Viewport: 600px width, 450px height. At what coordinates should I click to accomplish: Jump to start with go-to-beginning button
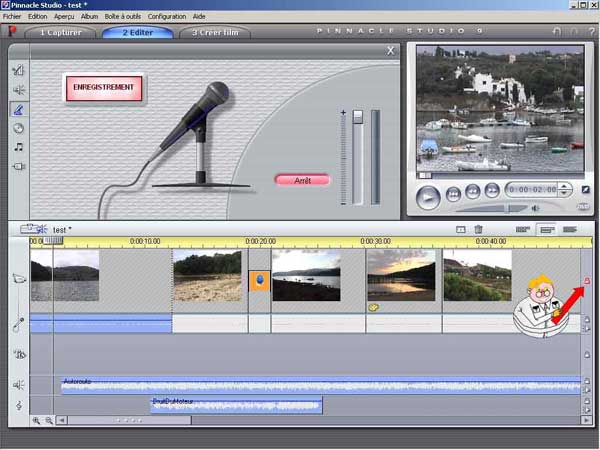pos(453,194)
